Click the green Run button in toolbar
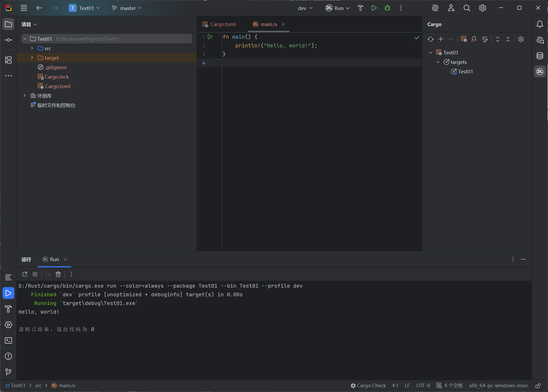548x392 pixels. coord(374,8)
